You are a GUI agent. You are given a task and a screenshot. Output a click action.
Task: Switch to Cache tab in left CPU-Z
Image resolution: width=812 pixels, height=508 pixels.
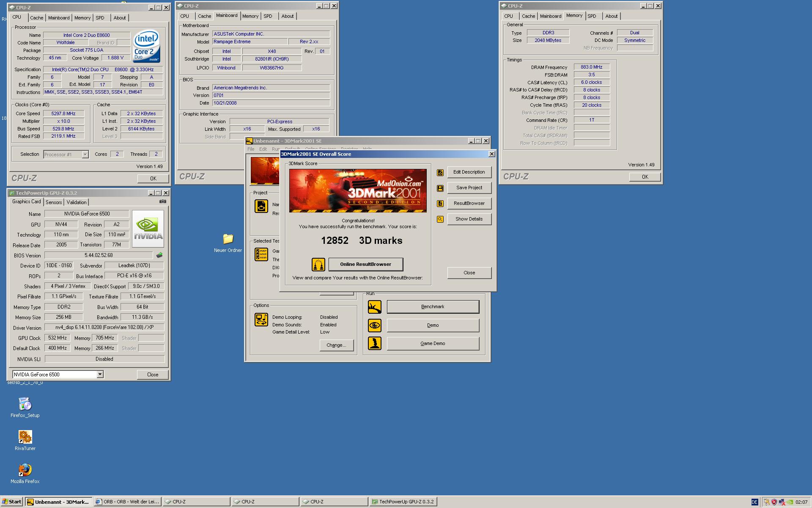tap(36, 18)
